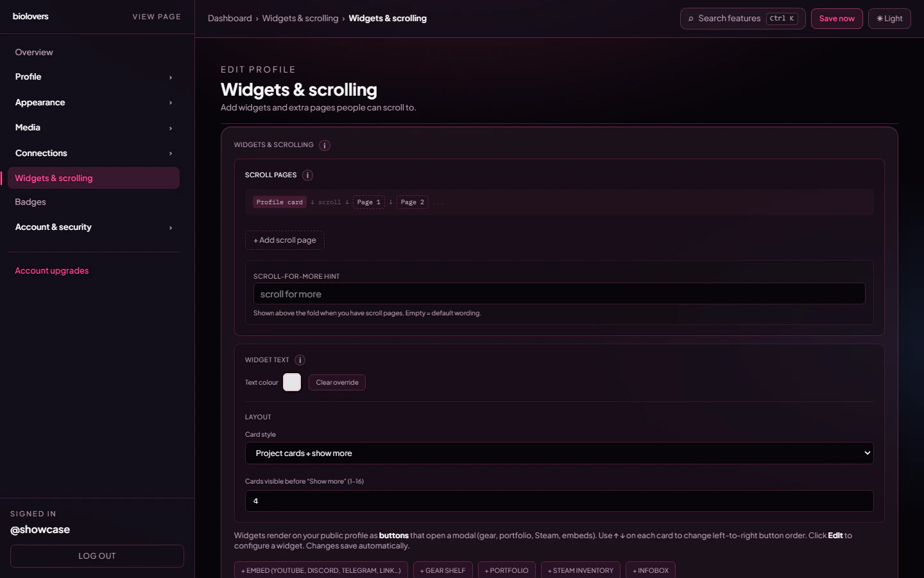Screen dimensions: 924x578
Task: Click Clear override for widget text colour
Action: click(x=337, y=382)
